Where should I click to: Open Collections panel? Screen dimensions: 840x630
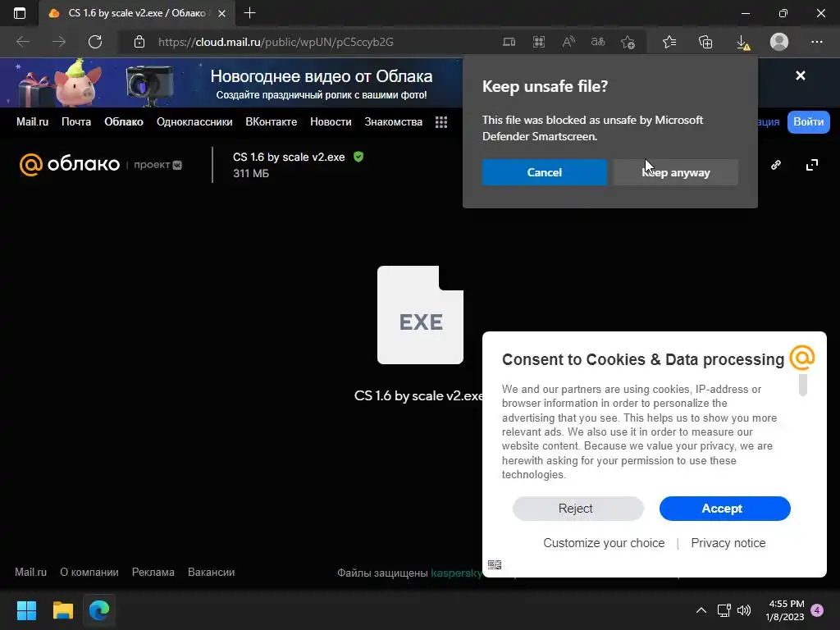coord(705,42)
